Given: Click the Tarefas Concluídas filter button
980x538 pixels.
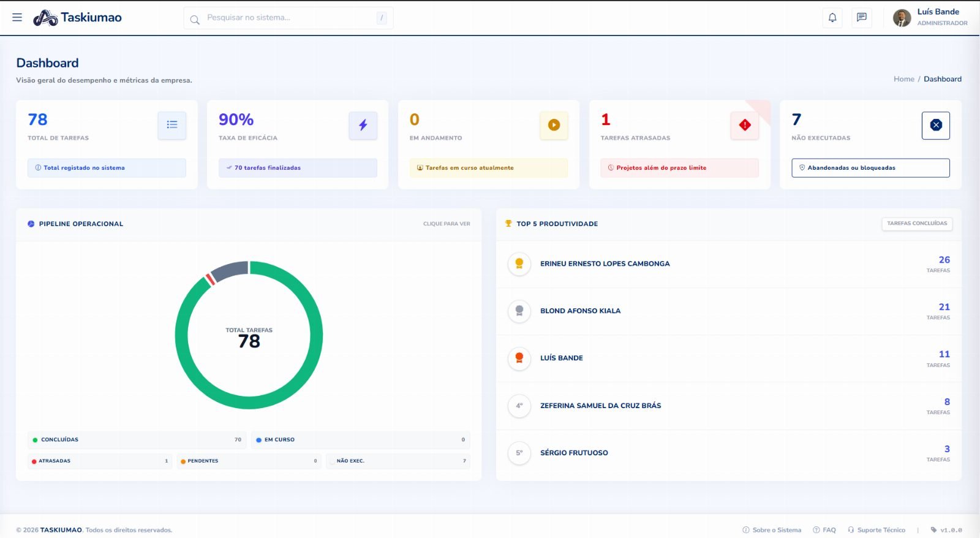Looking at the screenshot, I should coord(917,224).
